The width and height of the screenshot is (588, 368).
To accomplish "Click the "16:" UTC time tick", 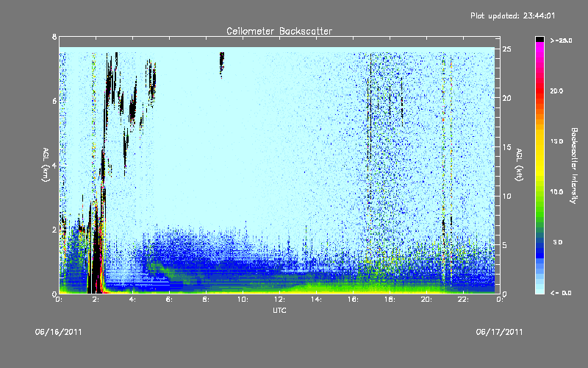I will point(353,300).
